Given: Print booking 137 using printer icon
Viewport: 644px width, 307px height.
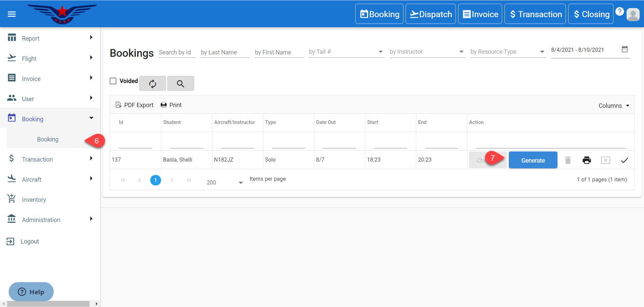Looking at the screenshot, I should click(x=587, y=160).
